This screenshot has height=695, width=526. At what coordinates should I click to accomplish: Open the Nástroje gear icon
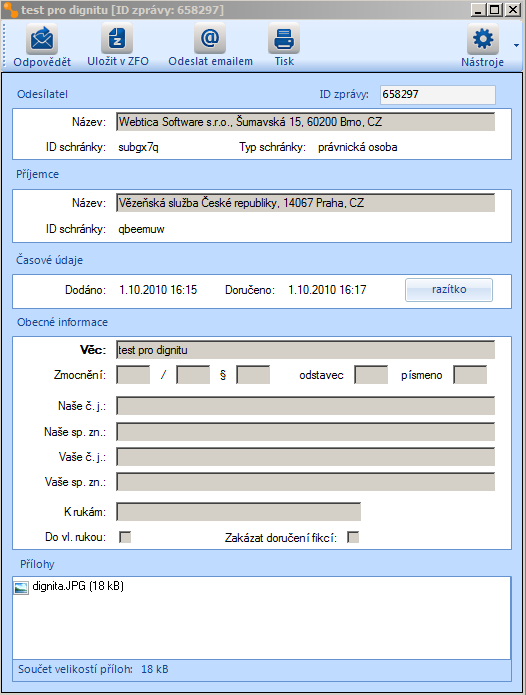483,39
